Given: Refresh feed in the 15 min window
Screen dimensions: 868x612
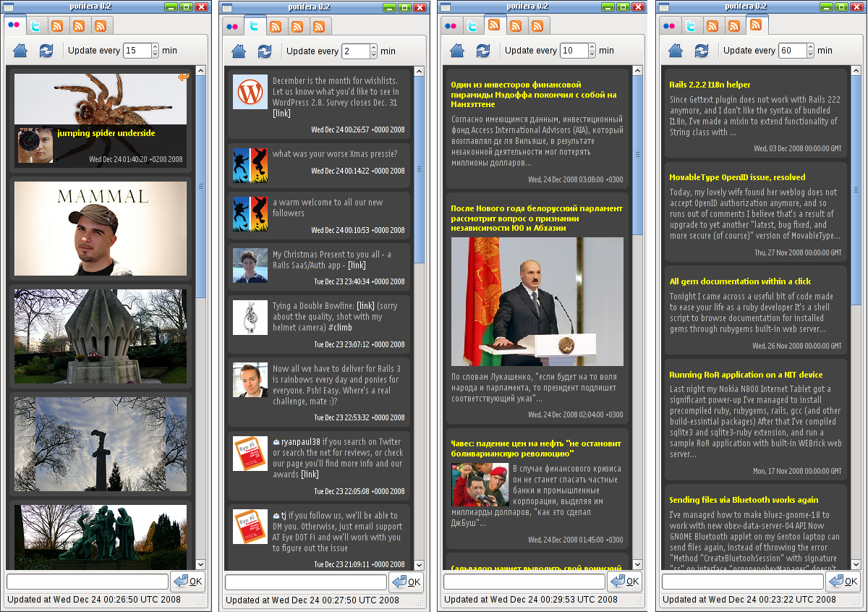Looking at the screenshot, I should (46, 51).
